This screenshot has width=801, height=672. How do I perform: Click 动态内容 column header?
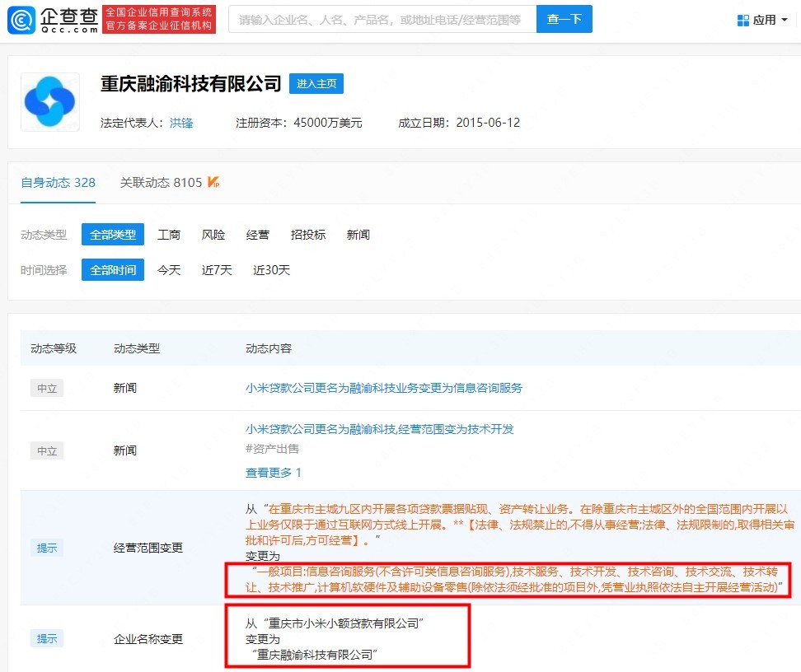pyautogui.click(x=268, y=348)
